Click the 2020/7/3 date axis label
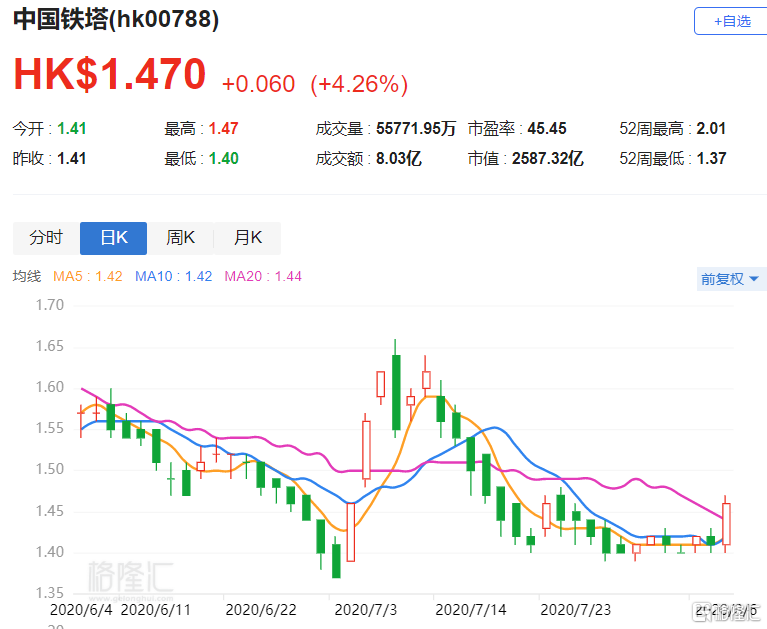The width and height of the screenshot is (767, 629). coord(366,608)
